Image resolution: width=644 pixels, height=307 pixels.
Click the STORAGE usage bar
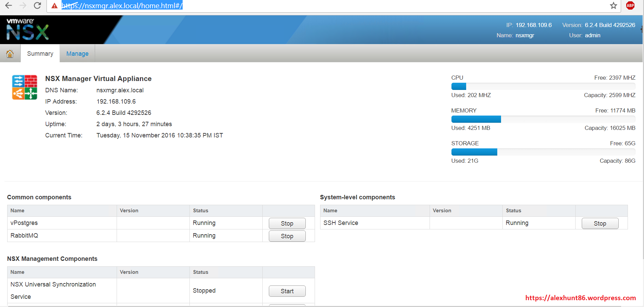pyautogui.click(x=543, y=152)
